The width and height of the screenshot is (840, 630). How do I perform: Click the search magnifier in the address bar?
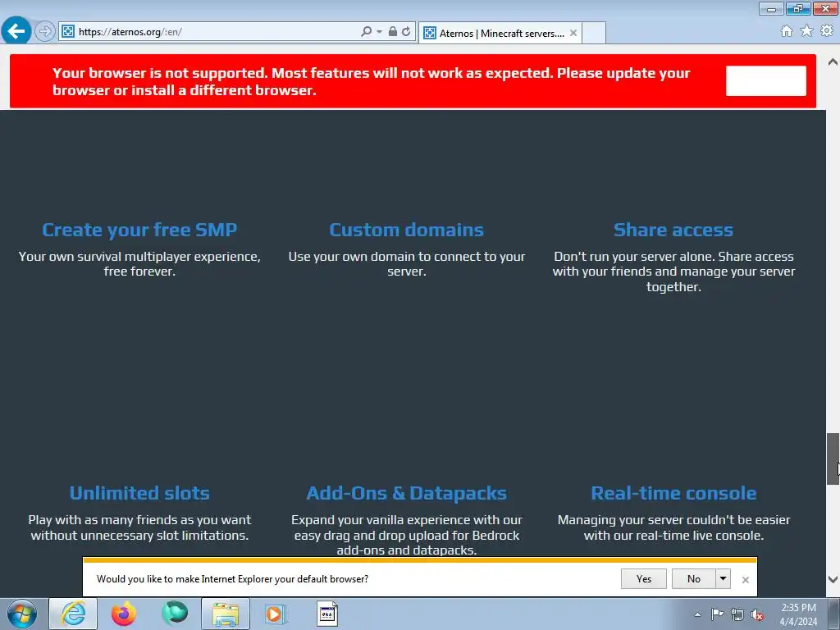point(366,32)
